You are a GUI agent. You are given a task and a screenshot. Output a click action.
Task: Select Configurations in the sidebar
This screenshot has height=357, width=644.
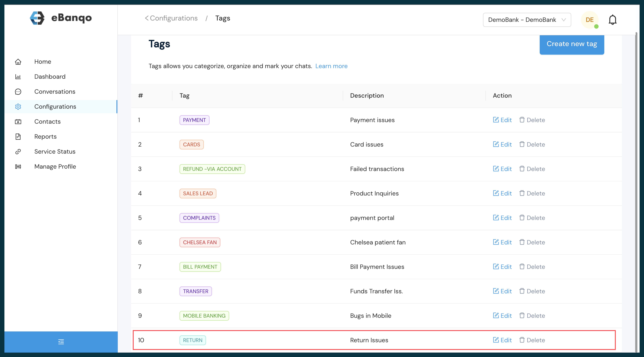click(x=61, y=107)
